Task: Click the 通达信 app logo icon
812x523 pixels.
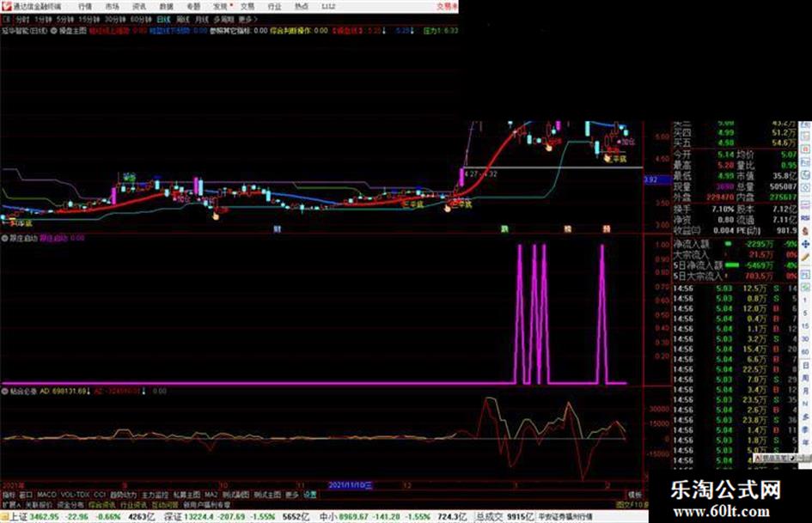Action: coord(6,6)
